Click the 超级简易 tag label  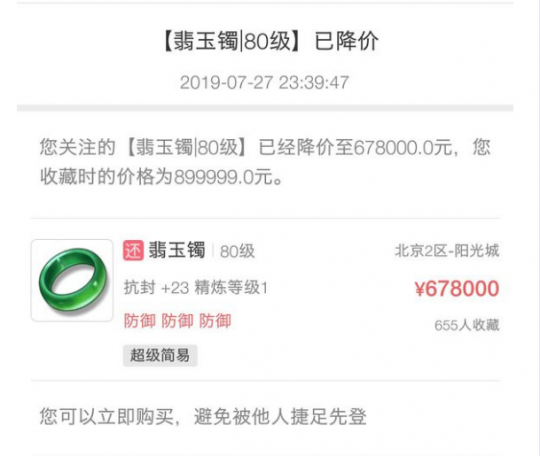point(160,355)
